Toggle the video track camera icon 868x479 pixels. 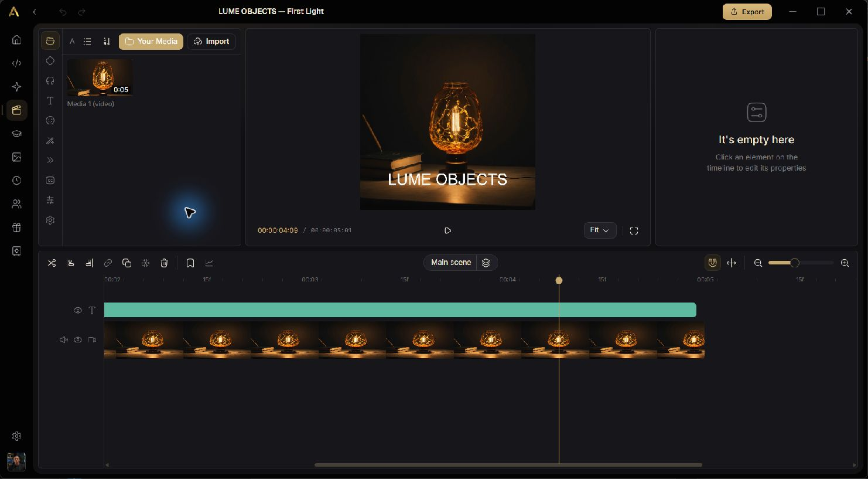click(x=92, y=339)
